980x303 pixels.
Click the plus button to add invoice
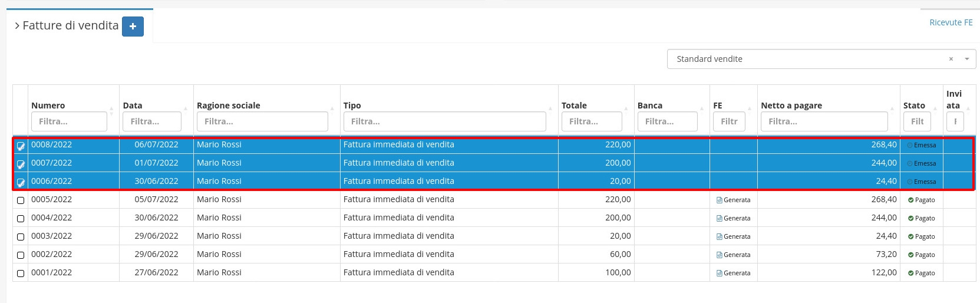click(x=133, y=27)
